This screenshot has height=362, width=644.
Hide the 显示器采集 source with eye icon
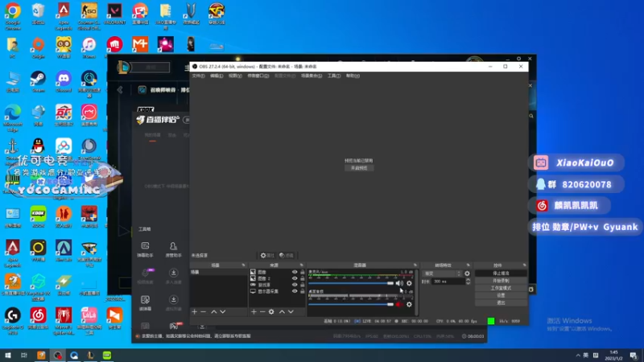295,291
